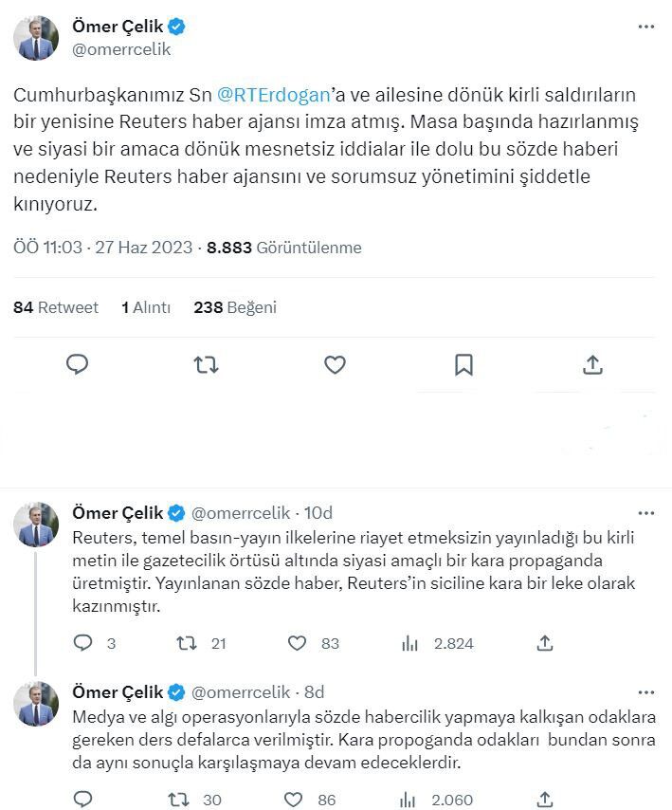Share the main tweet

pyautogui.click(x=592, y=364)
